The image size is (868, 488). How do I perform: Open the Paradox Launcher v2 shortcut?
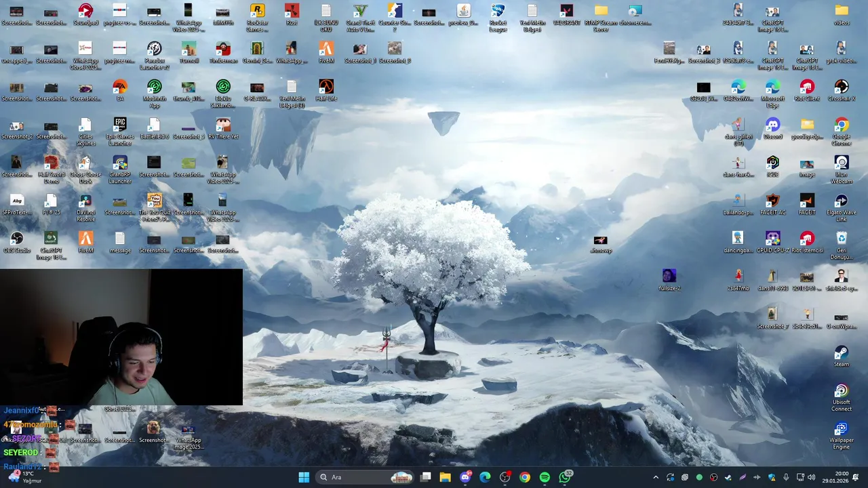coord(155,56)
